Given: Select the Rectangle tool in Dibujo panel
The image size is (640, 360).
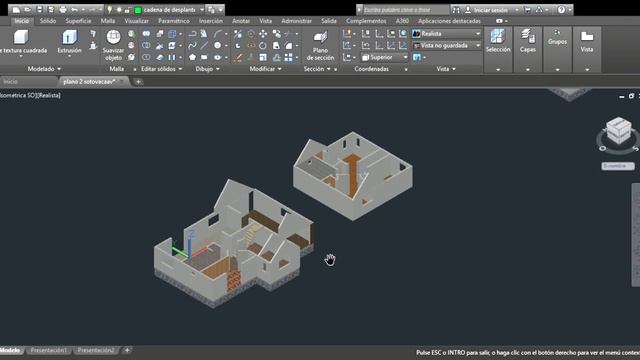Looking at the screenshot, I should pos(204,58).
